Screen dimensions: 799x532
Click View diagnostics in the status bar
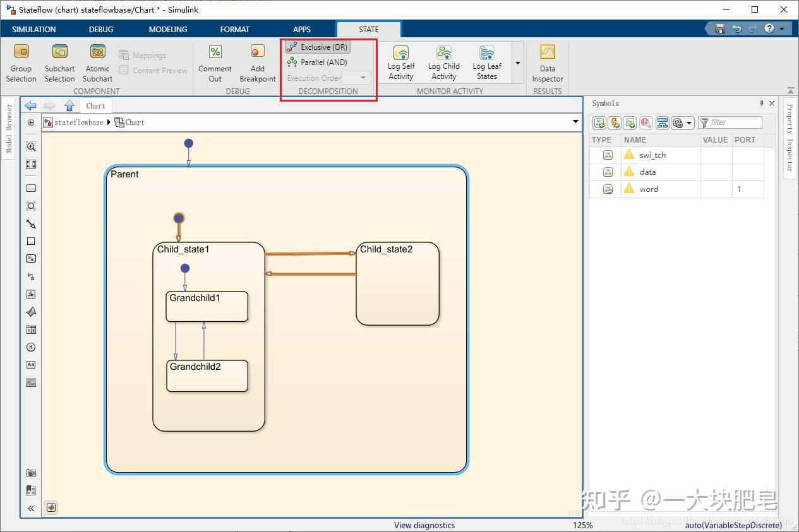(x=424, y=525)
